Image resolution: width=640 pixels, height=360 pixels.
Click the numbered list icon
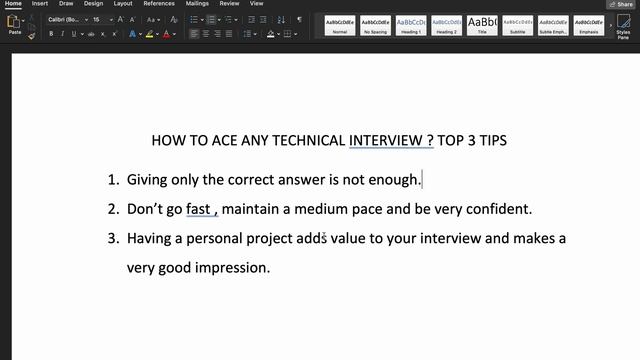(x=211, y=20)
